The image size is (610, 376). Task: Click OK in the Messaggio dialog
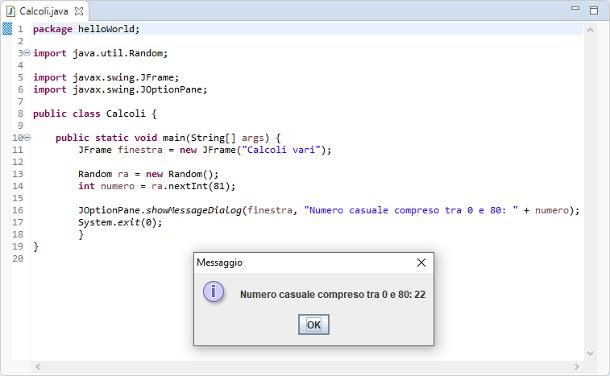pos(314,324)
